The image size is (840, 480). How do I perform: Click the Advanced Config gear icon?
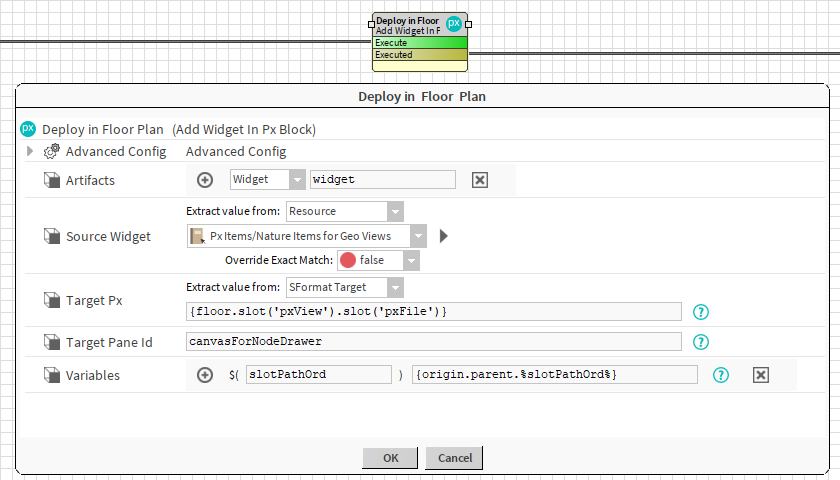point(52,151)
